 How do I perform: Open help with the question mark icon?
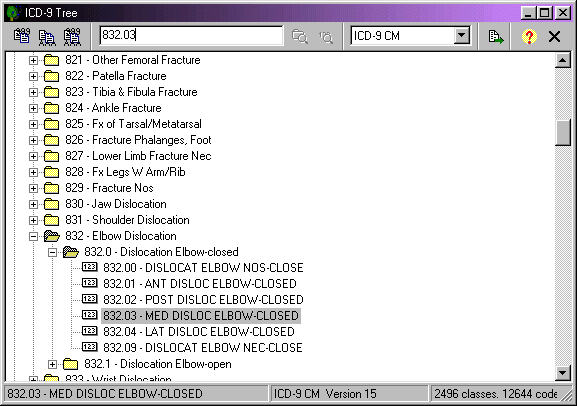(529, 36)
